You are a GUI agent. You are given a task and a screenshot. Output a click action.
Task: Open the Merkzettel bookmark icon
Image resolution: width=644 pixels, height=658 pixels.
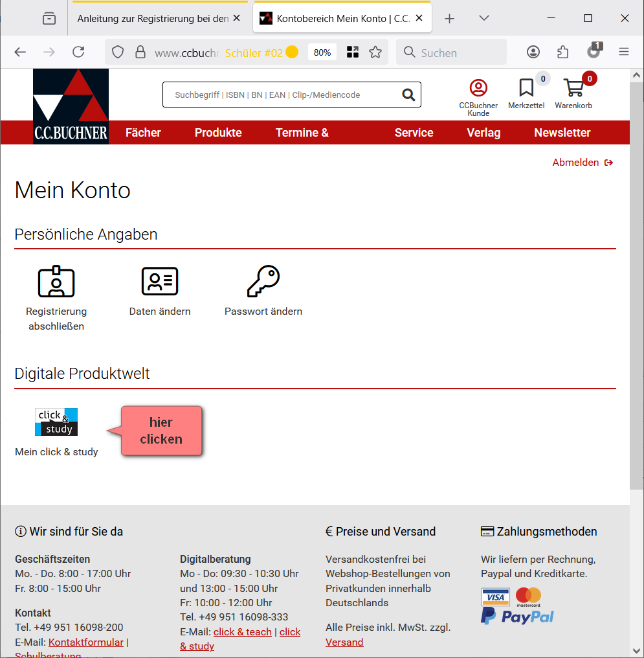[x=526, y=87]
